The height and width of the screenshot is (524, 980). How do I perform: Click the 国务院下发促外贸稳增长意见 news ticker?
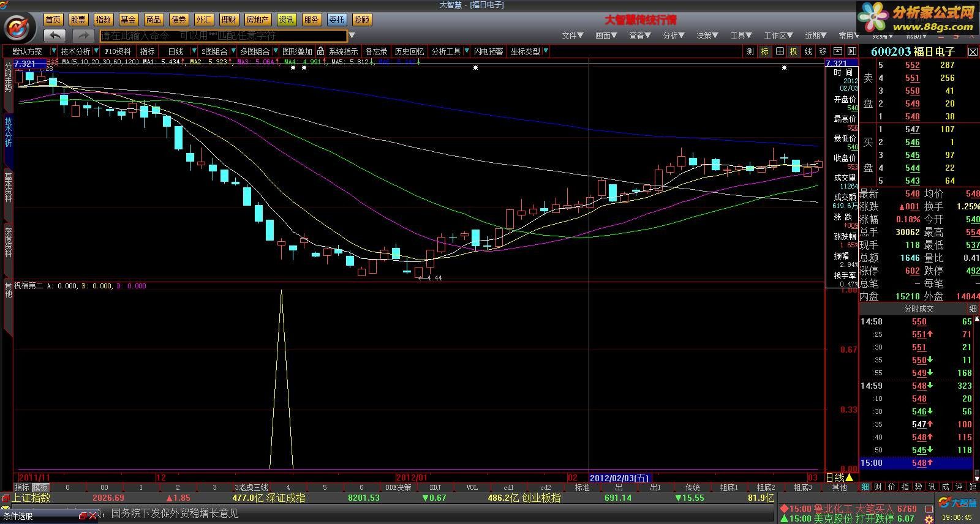coord(175,513)
